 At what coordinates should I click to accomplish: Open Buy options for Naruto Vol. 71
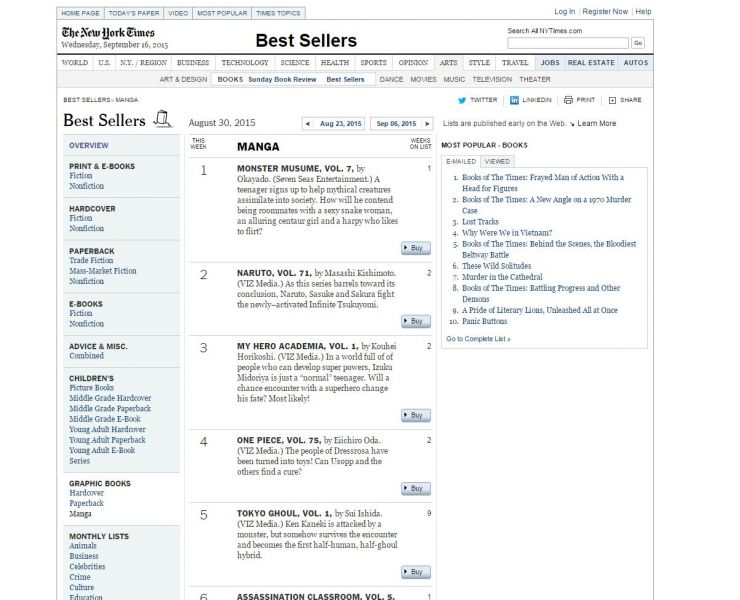[416, 321]
